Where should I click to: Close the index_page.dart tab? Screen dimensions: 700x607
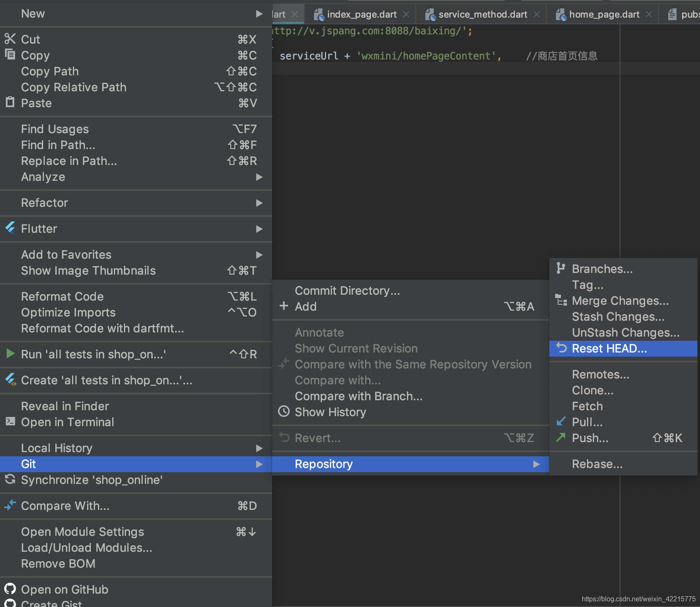pyautogui.click(x=406, y=14)
